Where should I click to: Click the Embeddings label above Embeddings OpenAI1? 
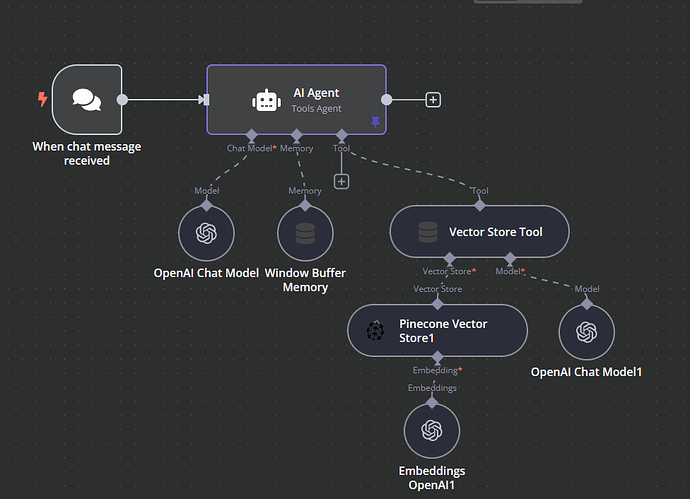point(432,388)
